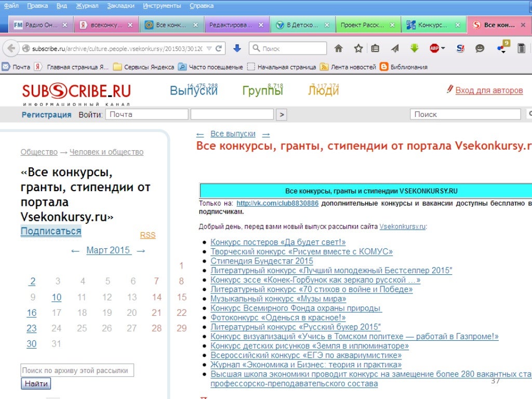Open the Инструменты menu
Screen dimensions: 532x399
coord(162,6)
